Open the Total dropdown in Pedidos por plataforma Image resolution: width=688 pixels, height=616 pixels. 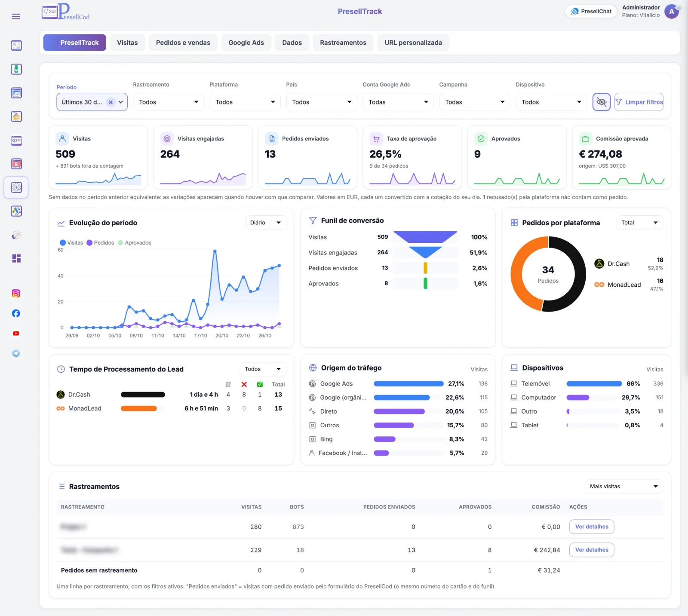coord(639,223)
